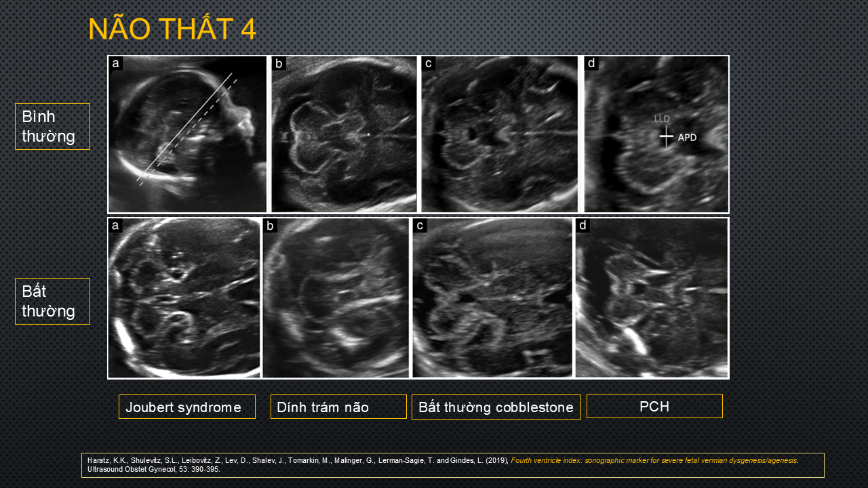The height and width of the screenshot is (488, 868).
Task: Select abnormal ultrasound image c above cobblestone label
Action: [x=492, y=298]
